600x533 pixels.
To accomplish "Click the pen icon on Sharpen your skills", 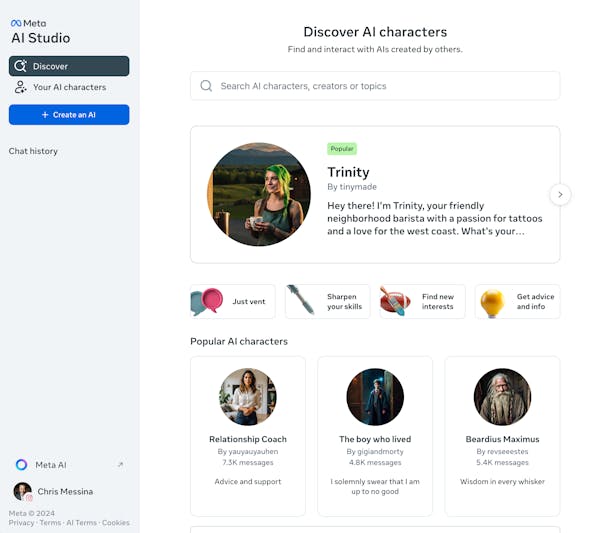I will coord(301,300).
